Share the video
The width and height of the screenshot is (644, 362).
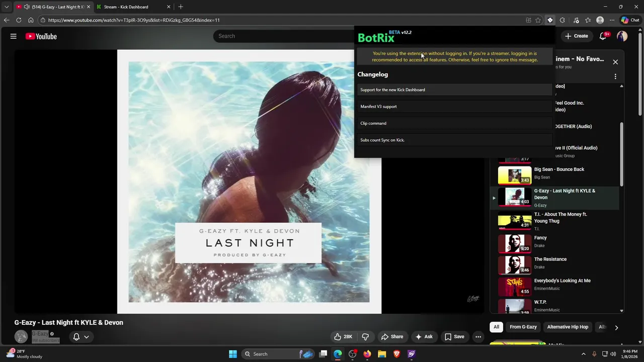click(x=392, y=336)
